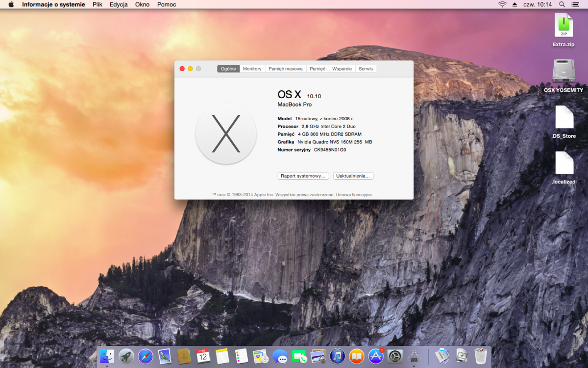
Task: Click the Raport systemowy... button
Action: (x=303, y=176)
